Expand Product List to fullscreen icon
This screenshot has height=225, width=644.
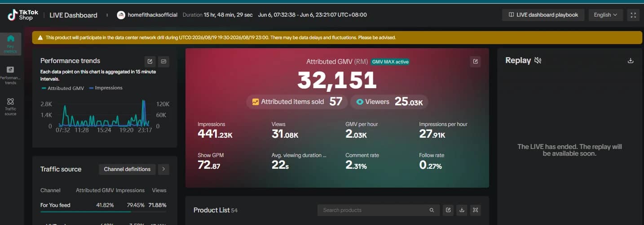pyautogui.click(x=476, y=210)
